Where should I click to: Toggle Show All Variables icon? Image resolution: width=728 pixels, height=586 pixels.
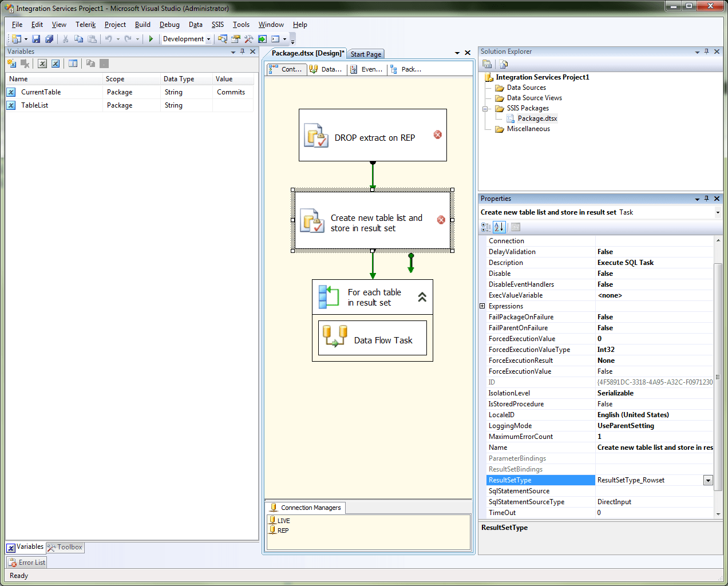tap(56, 64)
